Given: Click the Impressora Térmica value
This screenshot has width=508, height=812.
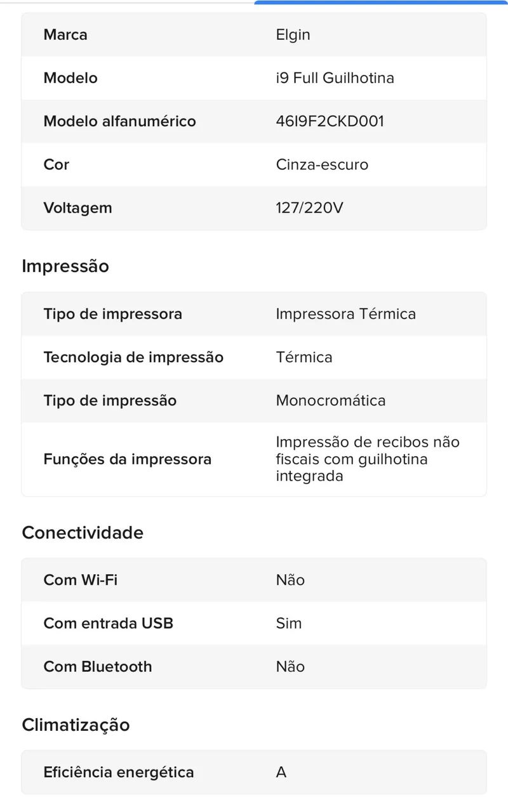Looking at the screenshot, I should [345, 314].
